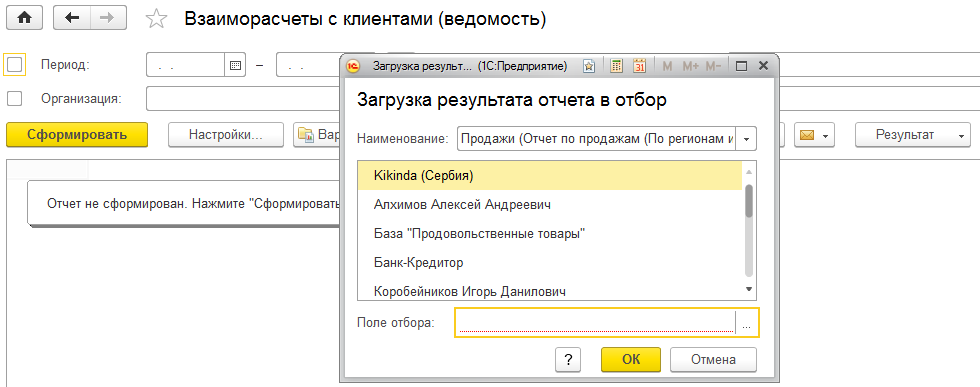Confirm with the OK button
The height and width of the screenshot is (387, 980).
pos(631,359)
